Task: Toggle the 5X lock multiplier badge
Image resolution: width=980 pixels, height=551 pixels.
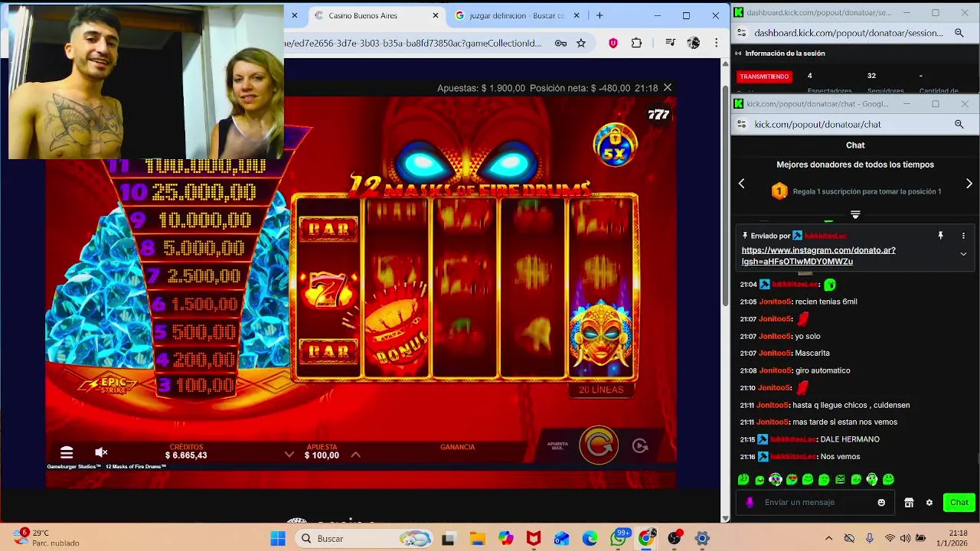Action: (x=615, y=145)
